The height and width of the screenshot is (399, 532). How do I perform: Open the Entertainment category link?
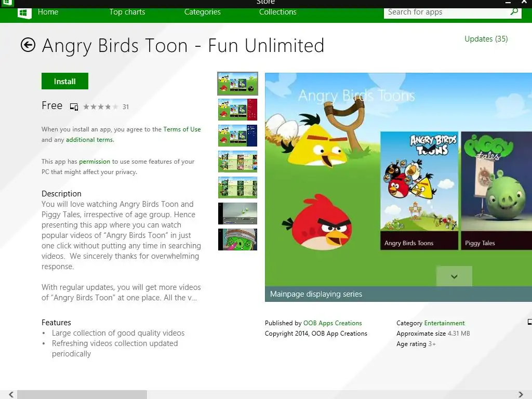(445, 323)
